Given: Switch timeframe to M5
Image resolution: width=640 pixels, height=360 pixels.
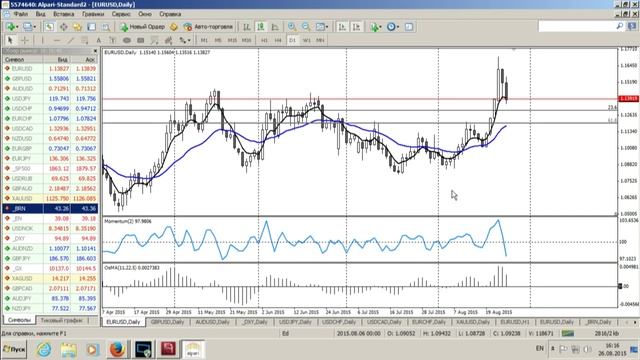Looking at the screenshot, I should coord(218,40).
